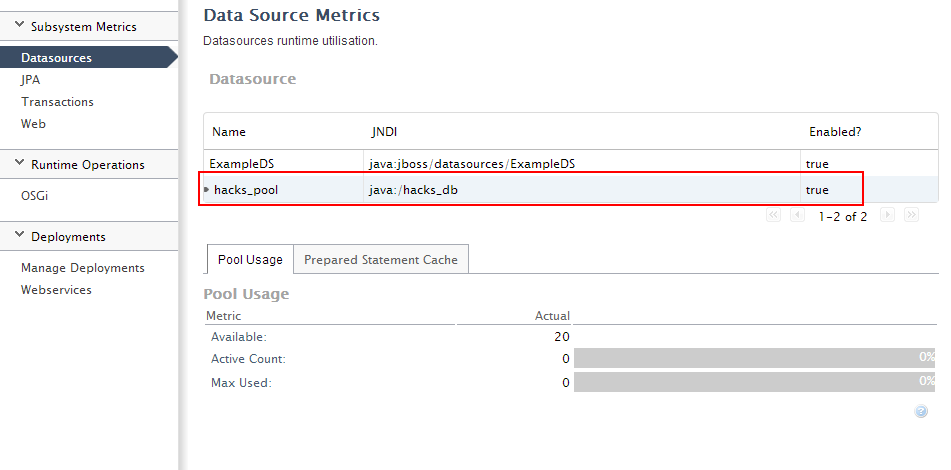Go to last page of datasource table
Image resolution: width=951 pixels, height=470 pixels.
pyautogui.click(x=910, y=216)
